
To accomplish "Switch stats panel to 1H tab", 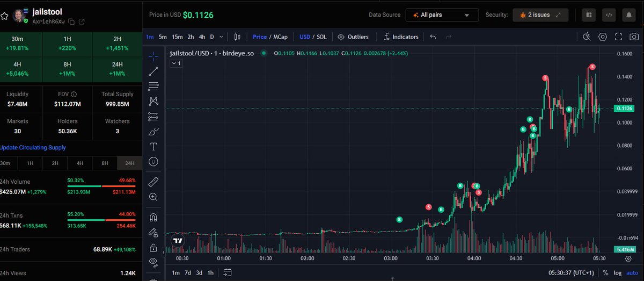I will (x=30, y=163).
